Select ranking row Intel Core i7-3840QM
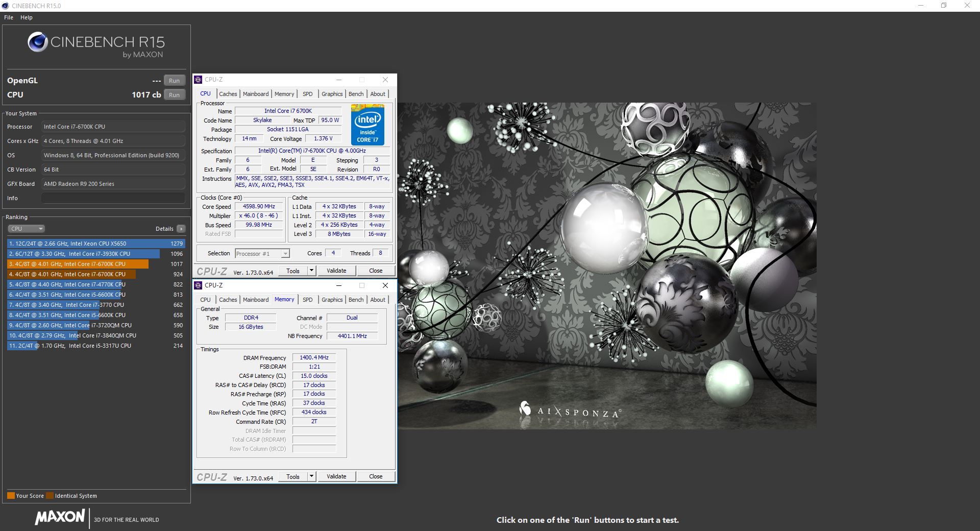 click(x=96, y=335)
